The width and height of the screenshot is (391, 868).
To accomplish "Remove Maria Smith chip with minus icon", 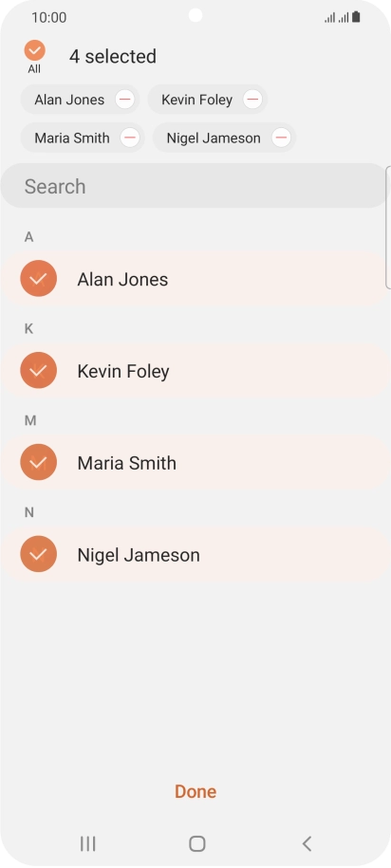I will (130, 138).
